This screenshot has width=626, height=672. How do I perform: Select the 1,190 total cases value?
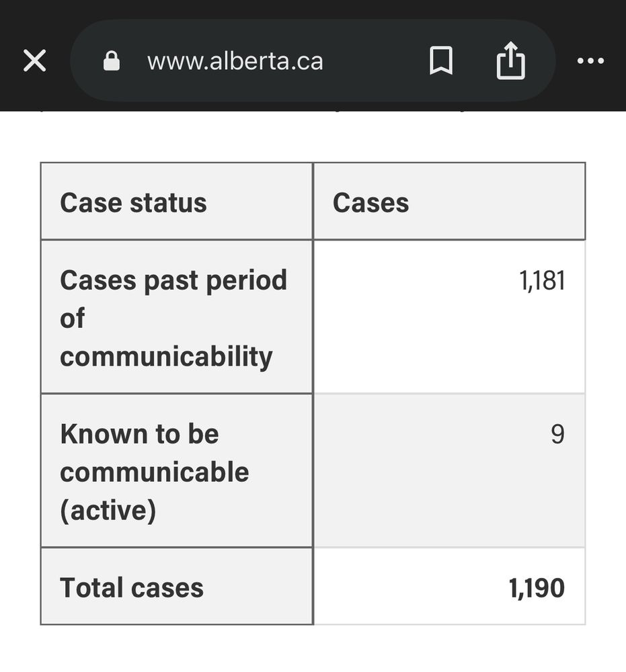536,588
